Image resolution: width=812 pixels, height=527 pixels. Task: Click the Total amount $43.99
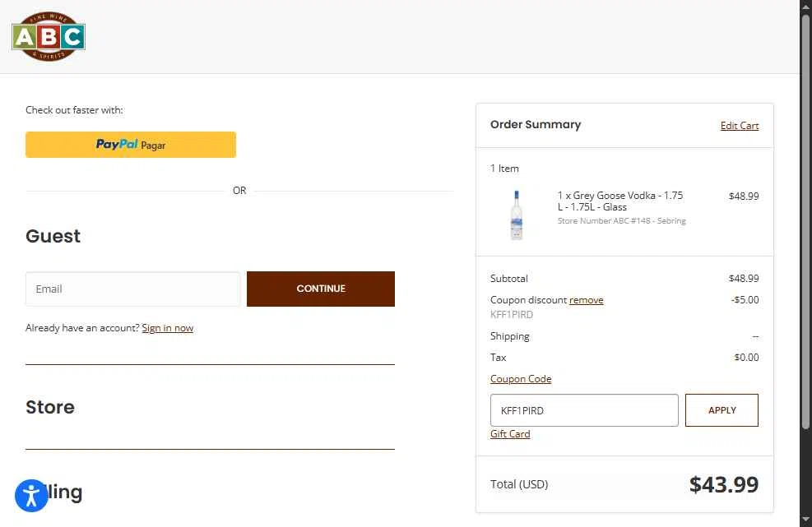[723, 484]
